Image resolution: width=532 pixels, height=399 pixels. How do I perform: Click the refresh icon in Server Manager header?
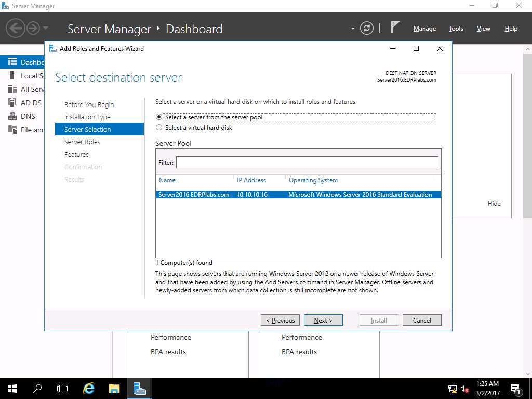pyautogui.click(x=366, y=28)
